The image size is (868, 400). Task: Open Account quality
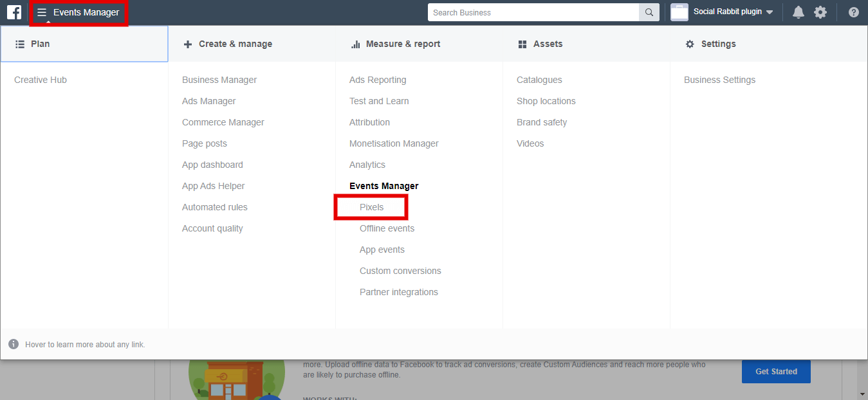point(212,228)
